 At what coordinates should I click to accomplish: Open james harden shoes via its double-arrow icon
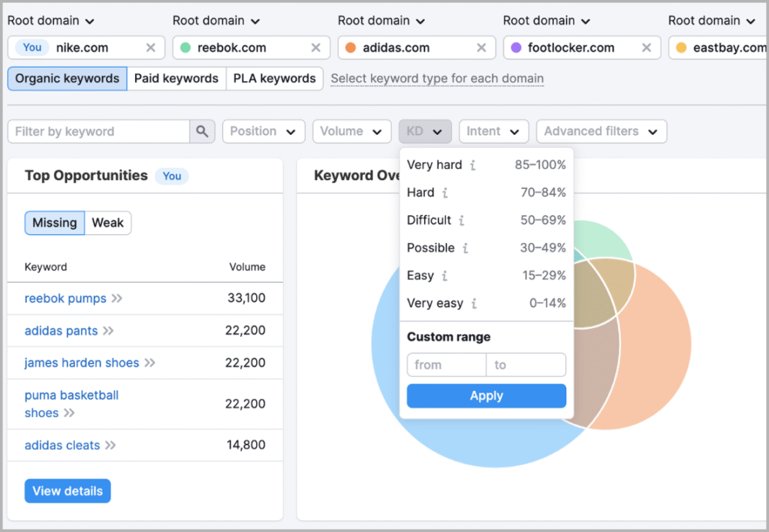pyautogui.click(x=149, y=362)
